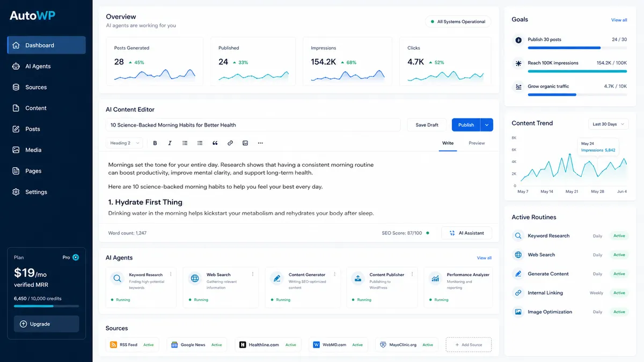
Task: Click the Upgrade plan button
Action: click(x=46, y=324)
